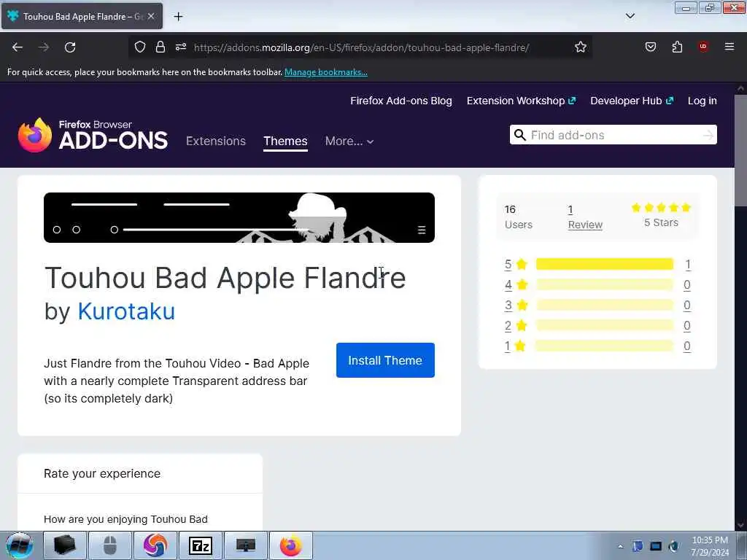This screenshot has height=560, width=747.
Task: Go back to the previous page
Action: [18, 47]
